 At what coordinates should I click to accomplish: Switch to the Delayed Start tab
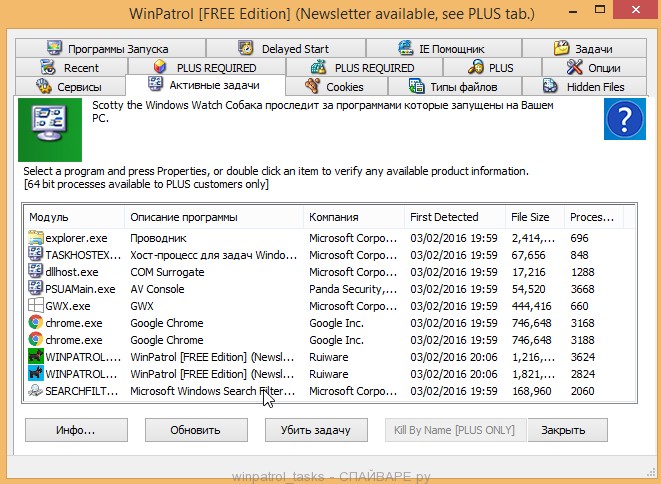click(x=286, y=48)
